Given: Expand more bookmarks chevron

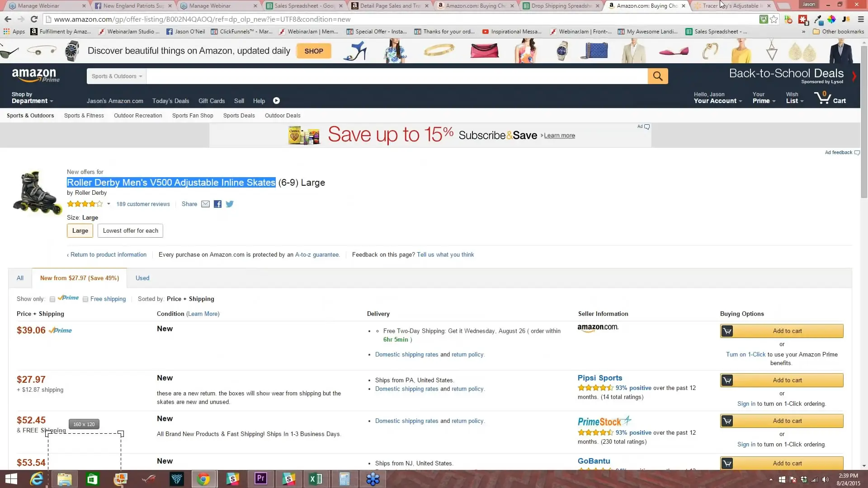Looking at the screenshot, I should click(x=803, y=32).
